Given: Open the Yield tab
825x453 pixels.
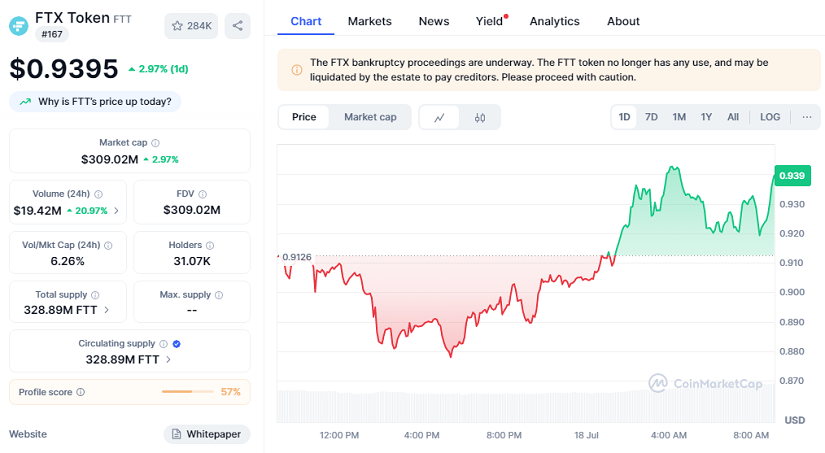Looking at the screenshot, I should click(x=490, y=22).
